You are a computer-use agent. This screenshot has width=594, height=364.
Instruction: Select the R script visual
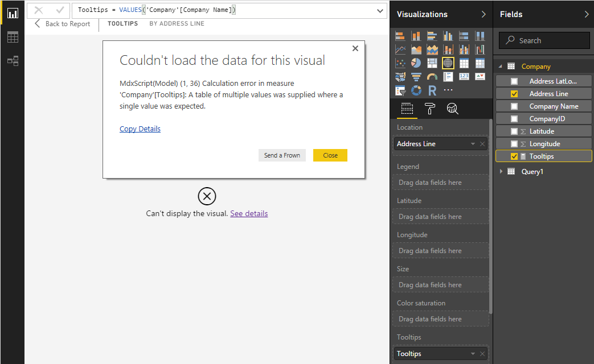(x=432, y=90)
